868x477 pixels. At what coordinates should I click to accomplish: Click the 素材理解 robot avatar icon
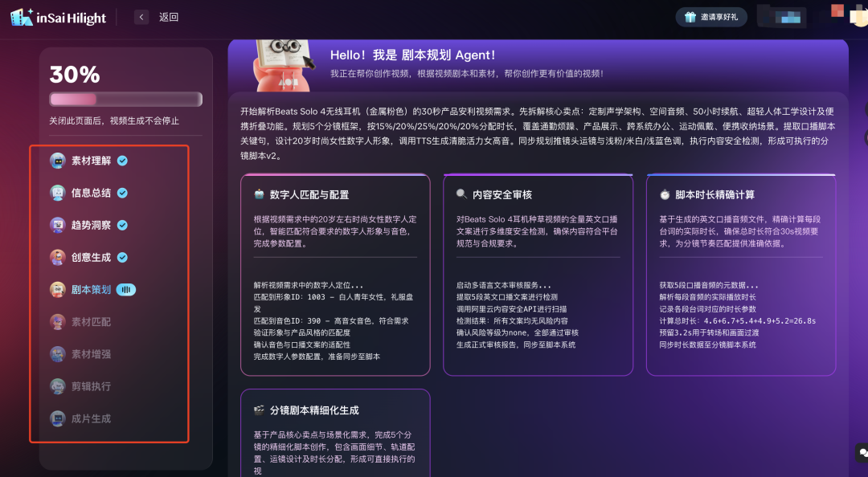pyautogui.click(x=57, y=161)
